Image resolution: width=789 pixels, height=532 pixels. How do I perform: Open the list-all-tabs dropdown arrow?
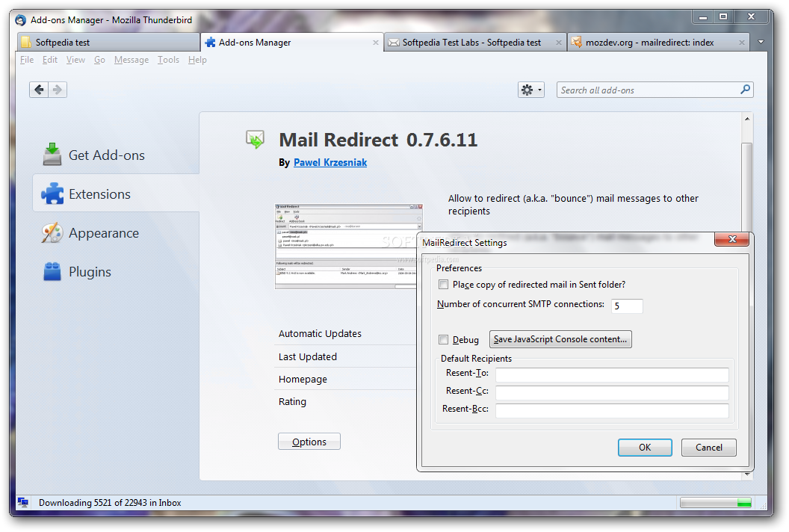click(761, 43)
